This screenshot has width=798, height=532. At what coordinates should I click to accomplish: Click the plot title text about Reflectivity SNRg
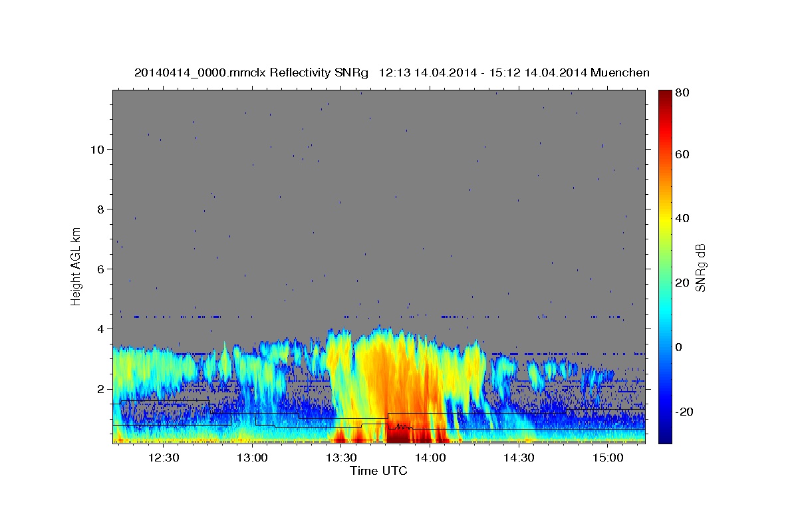[392, 72]
